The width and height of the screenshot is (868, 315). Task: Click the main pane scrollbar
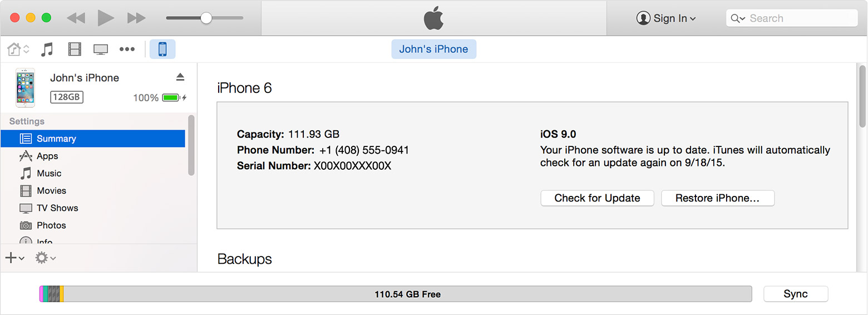coord(862,96)
